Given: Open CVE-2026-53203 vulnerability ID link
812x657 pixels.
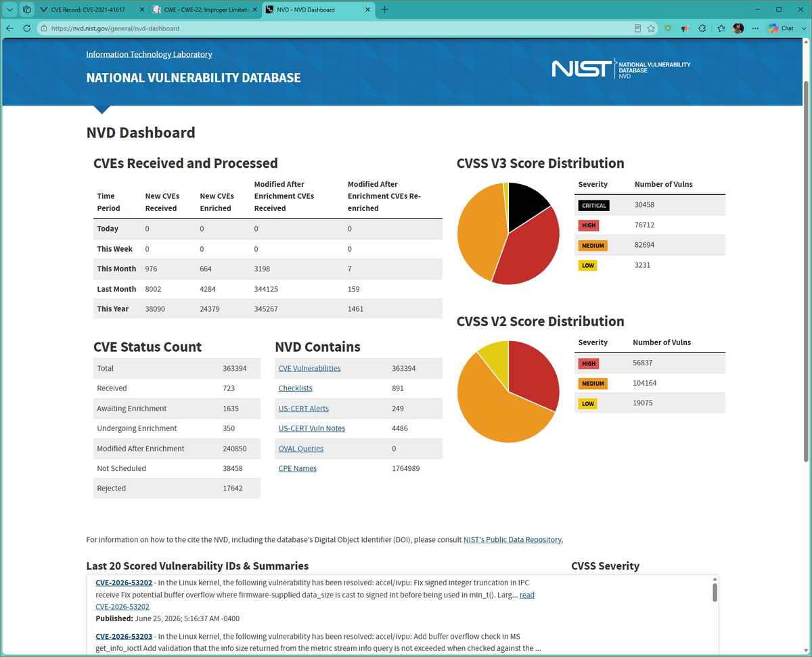Looking at the screenshot, I should click(x=124, y=637).
